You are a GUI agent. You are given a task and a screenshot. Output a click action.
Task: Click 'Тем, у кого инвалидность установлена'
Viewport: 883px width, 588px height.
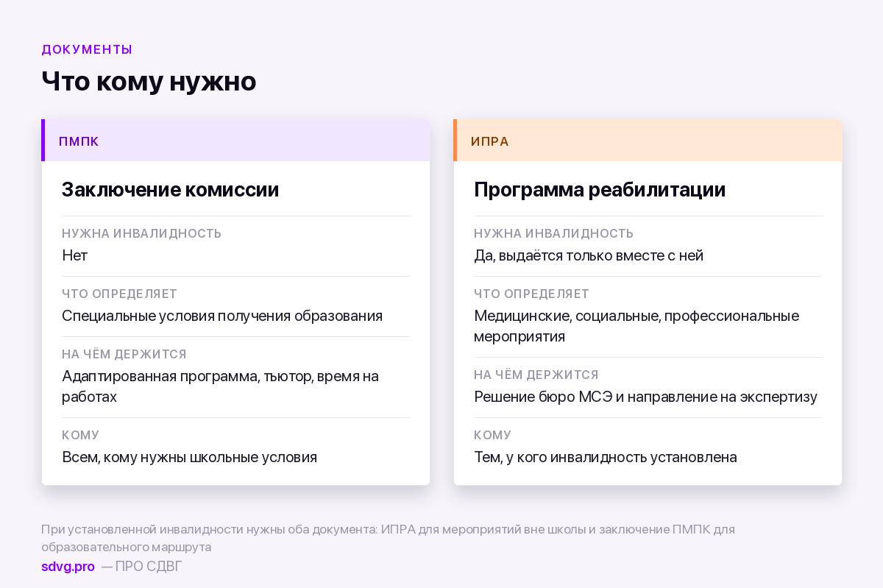click(606, 457)
